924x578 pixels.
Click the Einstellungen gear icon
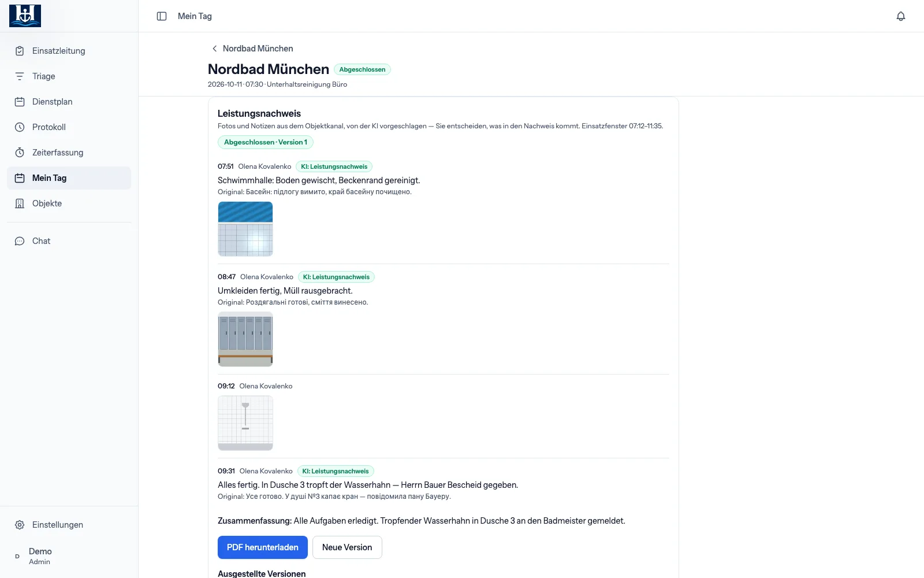point(20,525)
